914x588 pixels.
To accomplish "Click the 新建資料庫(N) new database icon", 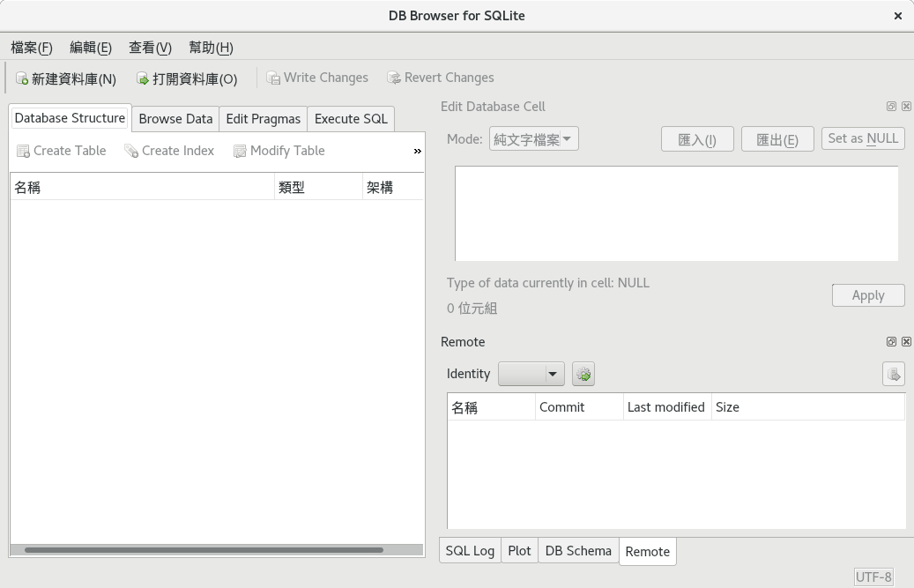I will [x=22, y=78].
